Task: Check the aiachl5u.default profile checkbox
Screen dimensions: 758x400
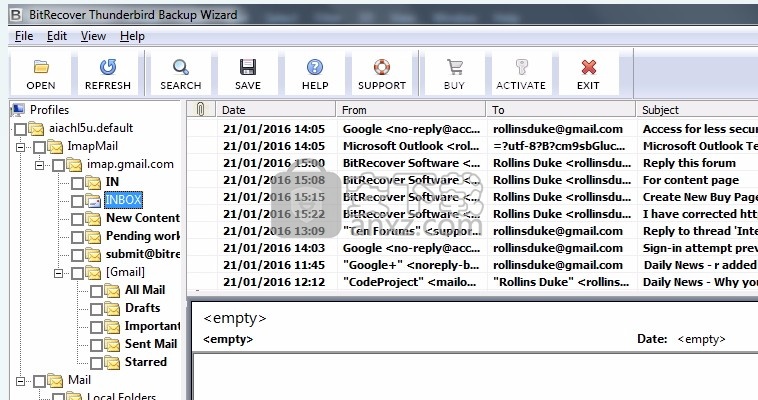Action: 20,129
